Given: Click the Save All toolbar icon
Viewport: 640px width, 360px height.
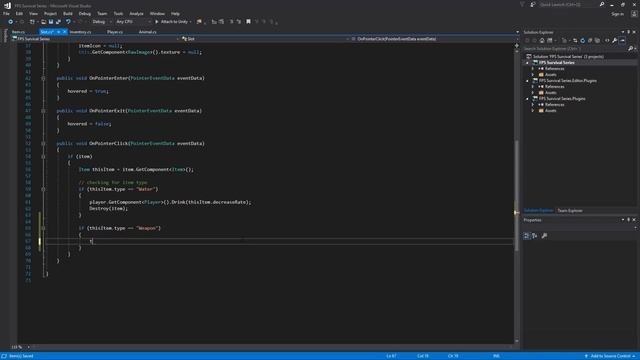Looking at the screenshot, I should (58, 22).
